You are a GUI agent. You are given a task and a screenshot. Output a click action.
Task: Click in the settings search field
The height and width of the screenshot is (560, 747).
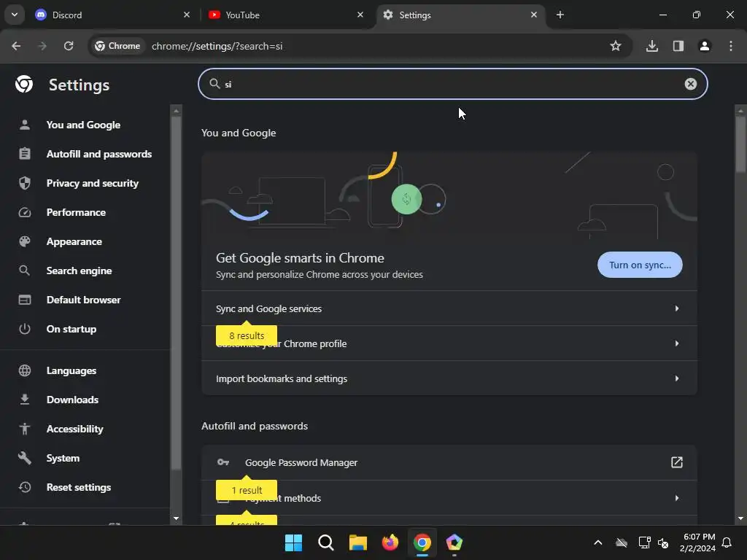(452, 84)
